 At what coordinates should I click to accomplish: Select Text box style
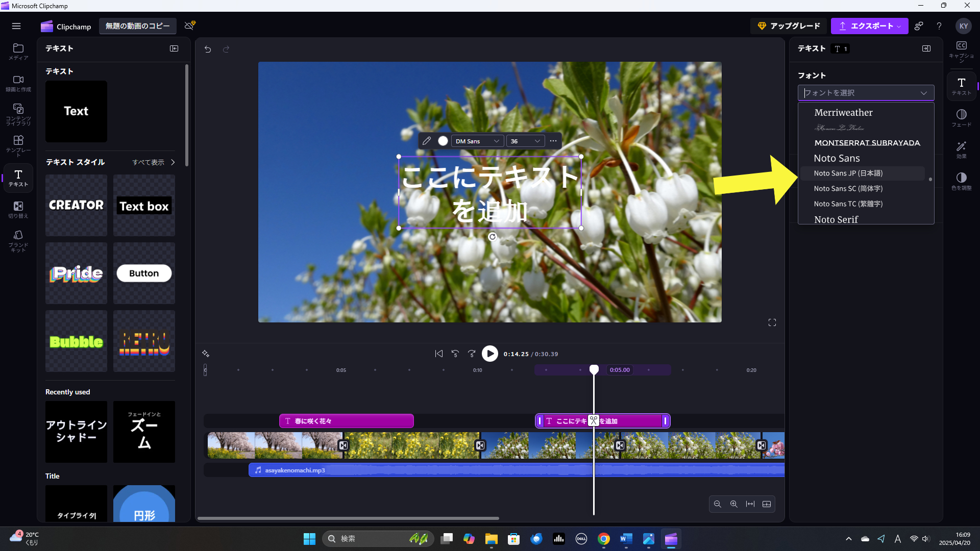[144, 205]
